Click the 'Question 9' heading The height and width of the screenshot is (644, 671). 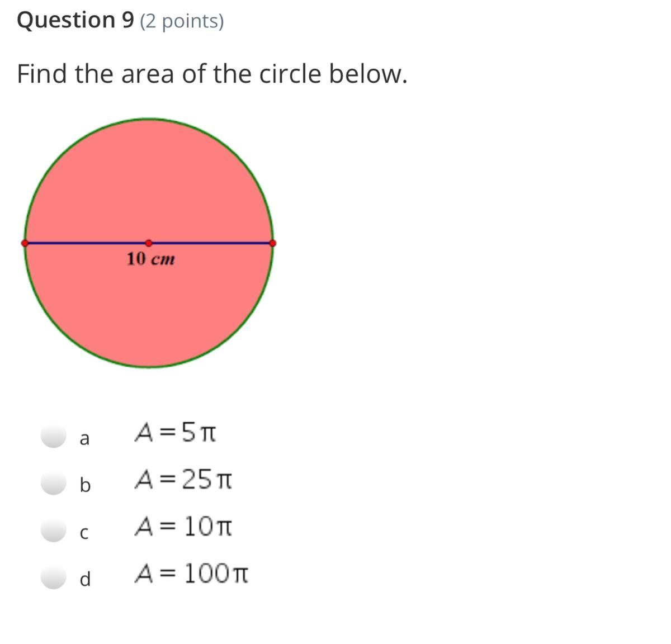(x=75, y=20)
